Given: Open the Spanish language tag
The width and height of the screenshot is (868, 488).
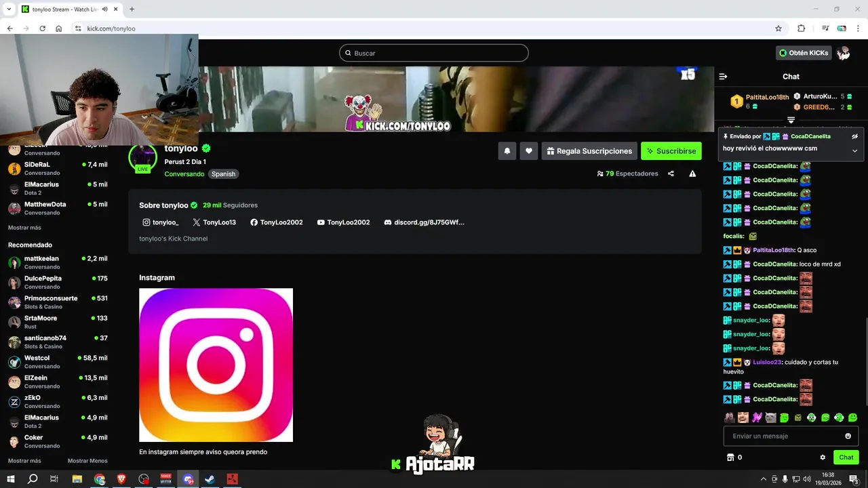Looking at the screenshot, I should pyautogui.click(x=223, y=174).
